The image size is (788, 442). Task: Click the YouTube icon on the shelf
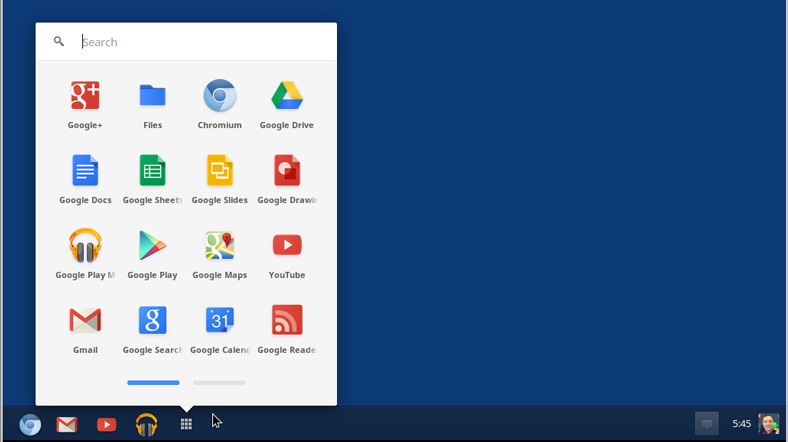[x=107, y=424]
